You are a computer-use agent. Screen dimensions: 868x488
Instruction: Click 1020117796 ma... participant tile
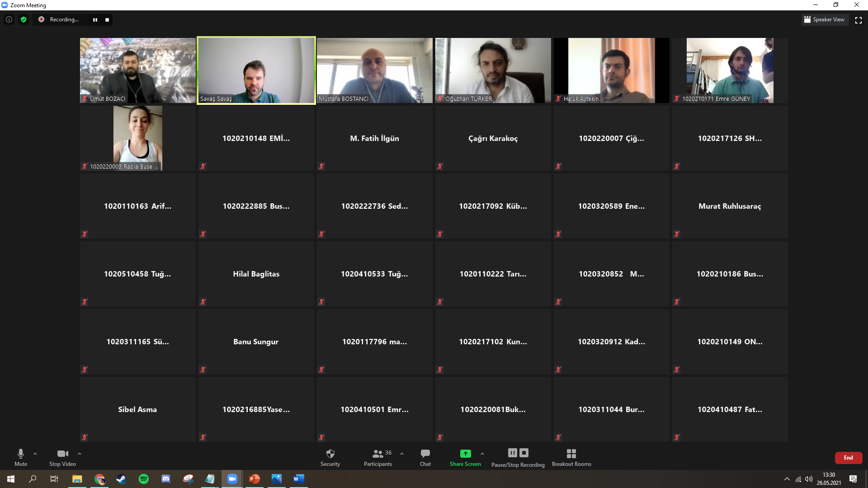[x=375, y=342]
